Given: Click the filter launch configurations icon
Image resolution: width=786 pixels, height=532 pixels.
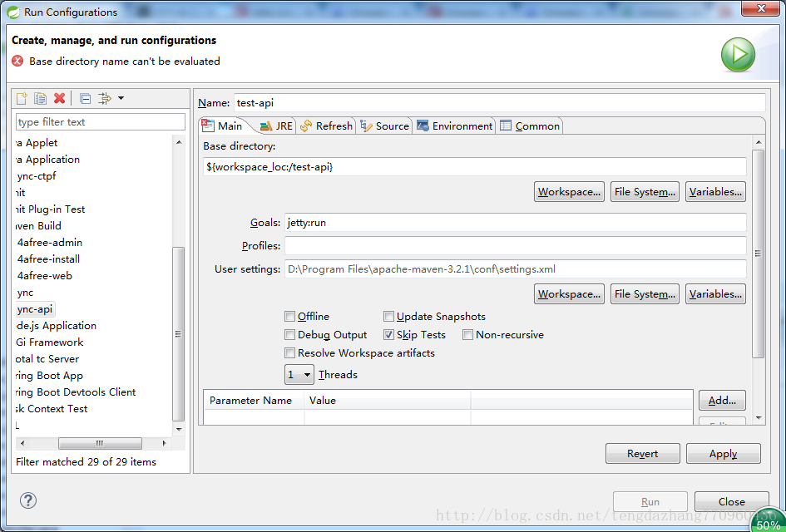Looking at the screenshot, I should tap(104, 98).
